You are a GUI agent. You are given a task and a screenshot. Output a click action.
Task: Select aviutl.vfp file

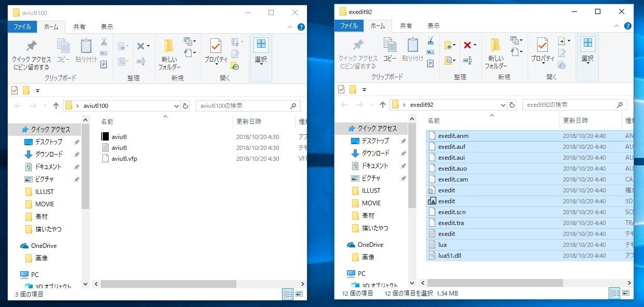[x=124, y=159]
